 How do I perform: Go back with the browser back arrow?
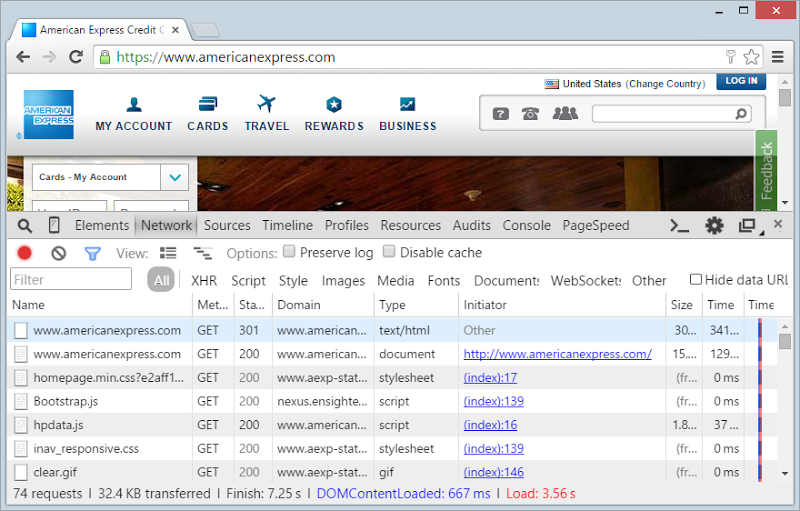click(x=23, y=57)
